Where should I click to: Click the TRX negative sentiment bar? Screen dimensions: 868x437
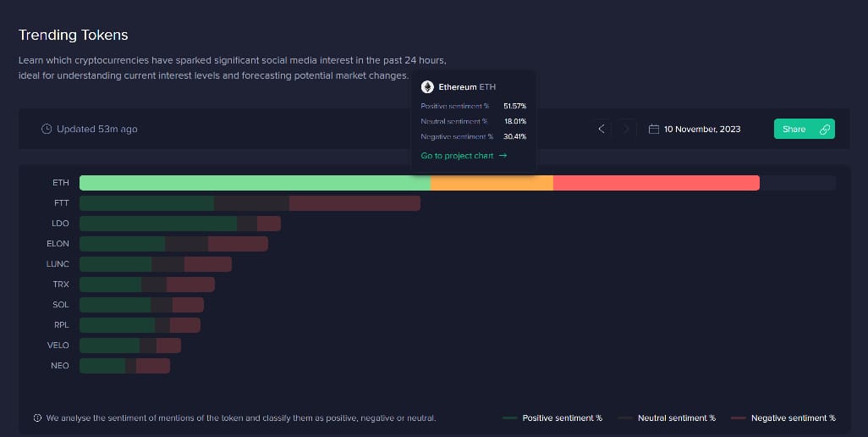190,284
